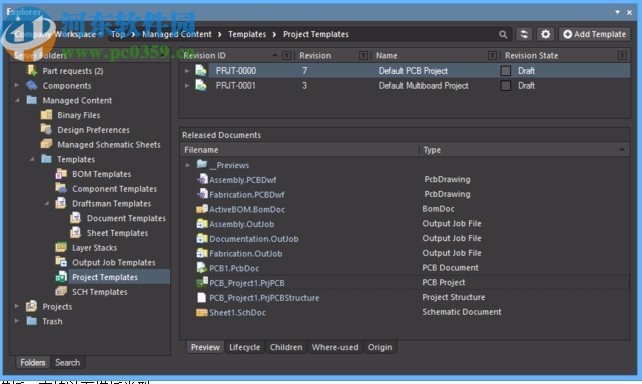Click the PRJT-0000 project template icon

pyautogui.click(x=201, y=70)
